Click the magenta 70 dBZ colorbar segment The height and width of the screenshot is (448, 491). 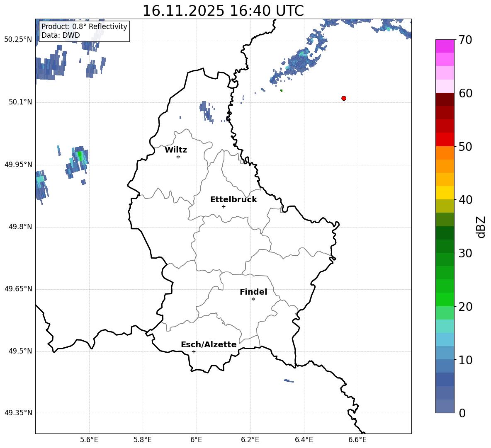pos(445,46)
